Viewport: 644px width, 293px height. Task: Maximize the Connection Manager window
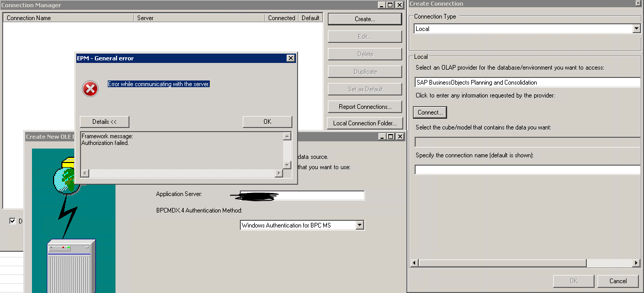pos(390,5)
